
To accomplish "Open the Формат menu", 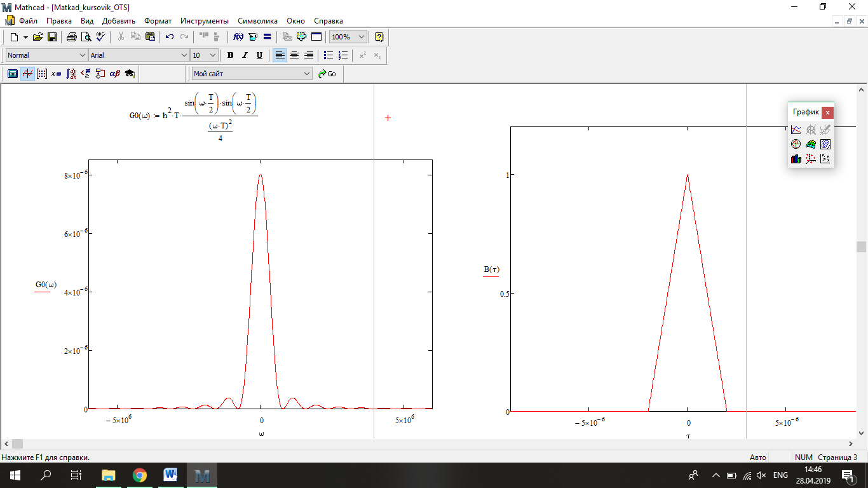I will tap(158, 21).
